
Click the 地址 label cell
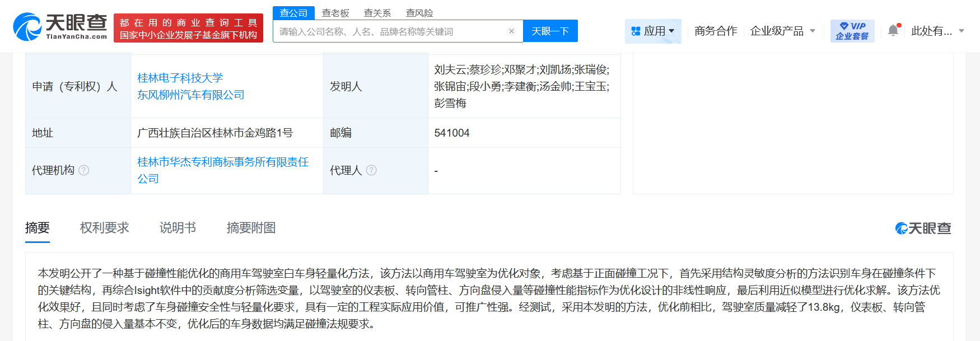(78, 133)
